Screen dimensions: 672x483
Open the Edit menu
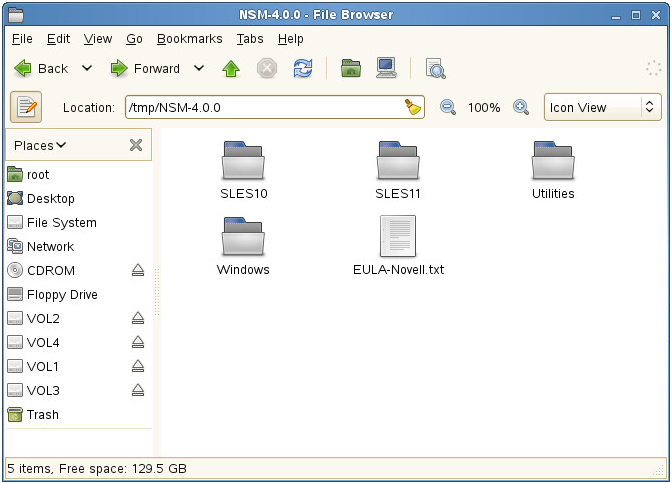(58, 39)
